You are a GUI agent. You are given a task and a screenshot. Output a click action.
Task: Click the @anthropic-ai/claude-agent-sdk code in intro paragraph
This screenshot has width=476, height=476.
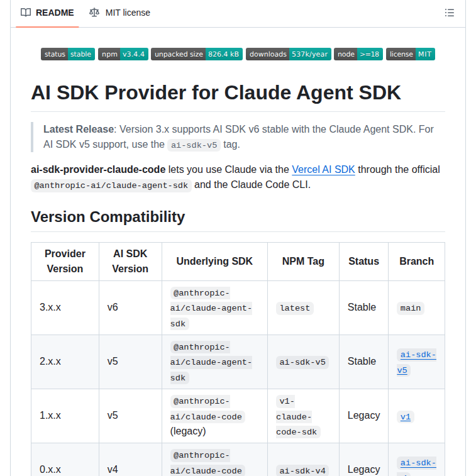(x=111, y=185)
